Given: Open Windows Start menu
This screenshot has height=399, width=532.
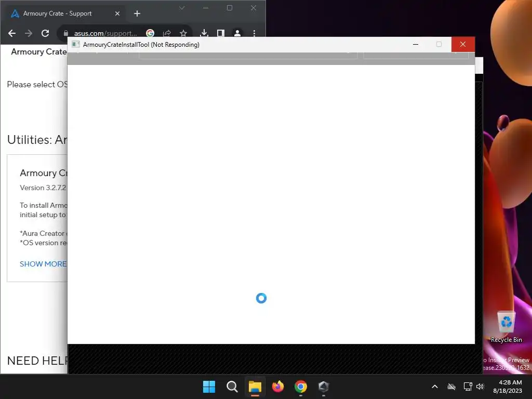Looking at the screenshot, I should tap(209, 387).
